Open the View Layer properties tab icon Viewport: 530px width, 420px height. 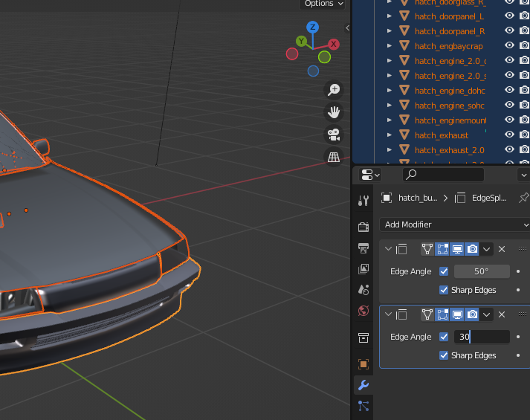pos(363,268)
